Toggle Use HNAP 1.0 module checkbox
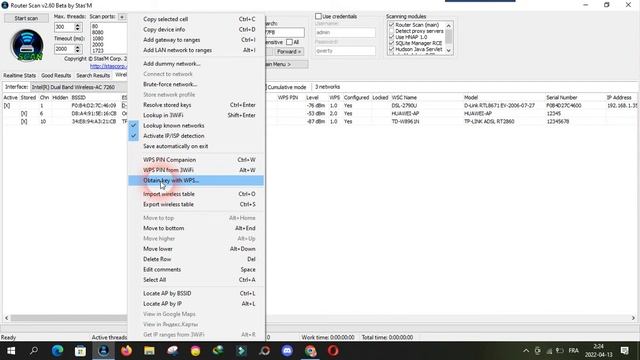Screen dimensions: 640x360 point(391,37)
